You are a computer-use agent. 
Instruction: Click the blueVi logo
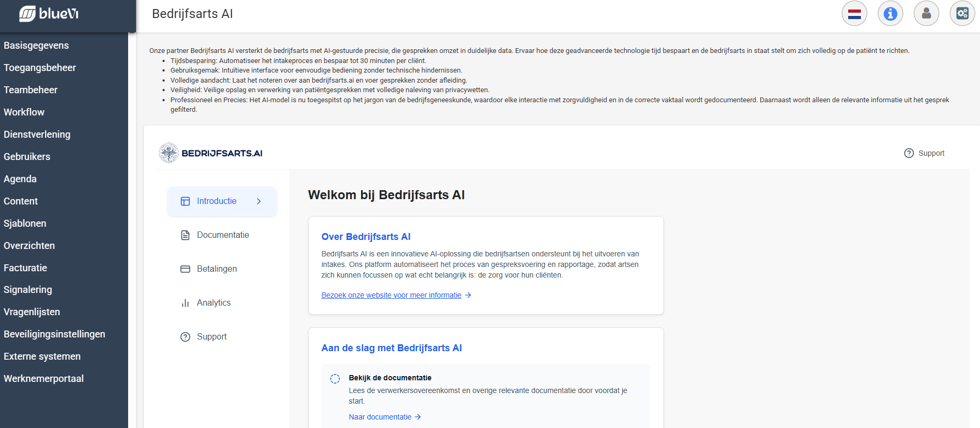(x=49, y=14)
